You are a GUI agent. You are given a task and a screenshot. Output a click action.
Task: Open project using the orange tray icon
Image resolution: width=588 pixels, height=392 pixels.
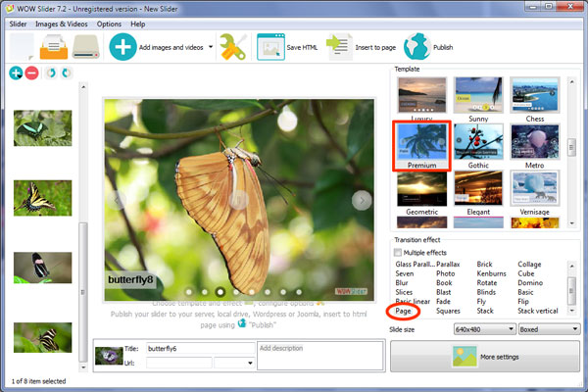54,47
